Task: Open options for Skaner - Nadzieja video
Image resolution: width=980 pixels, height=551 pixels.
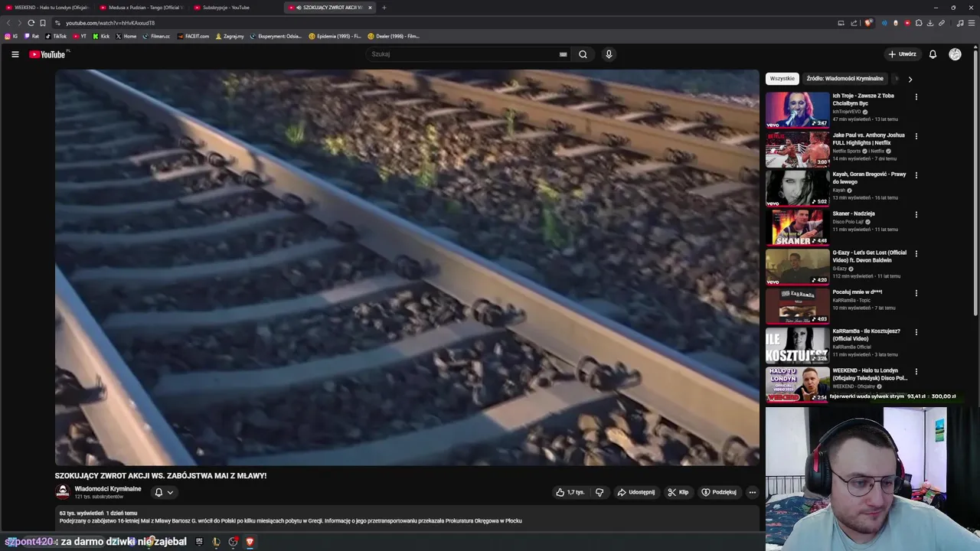Action: point(916,215)
